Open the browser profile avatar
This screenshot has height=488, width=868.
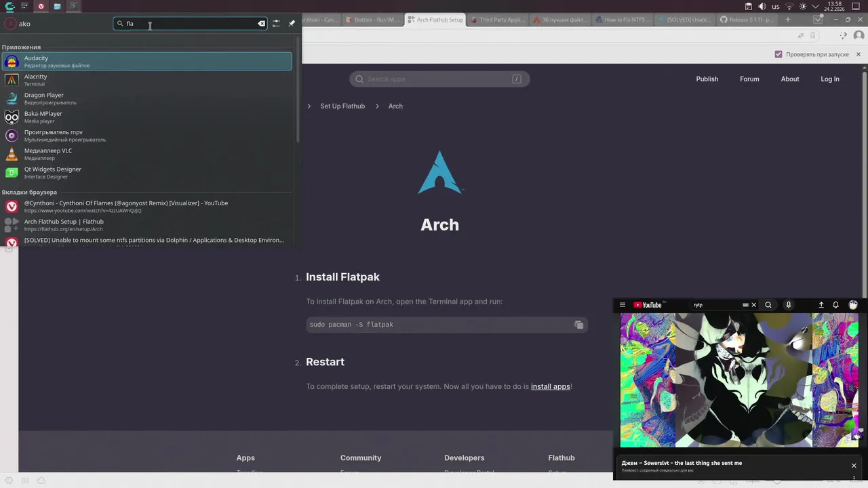point(859,35)
